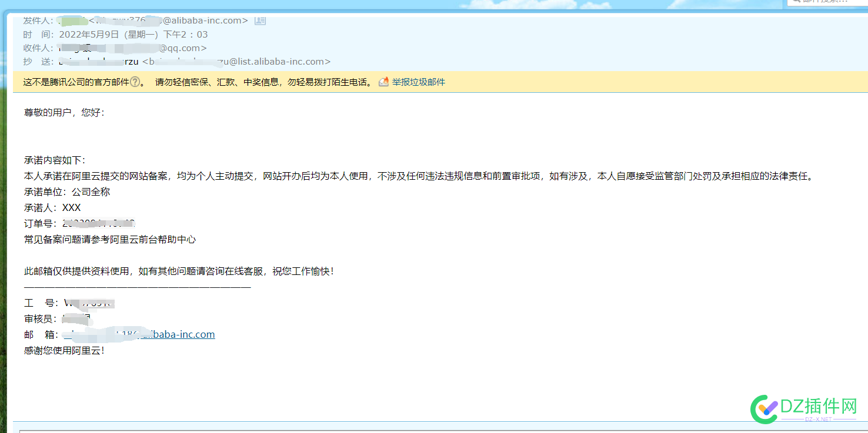Click the 这不是腾讯公司的官方邮件 warning text
The width and height of the screenshot is (868, 433).
(76, 82)
